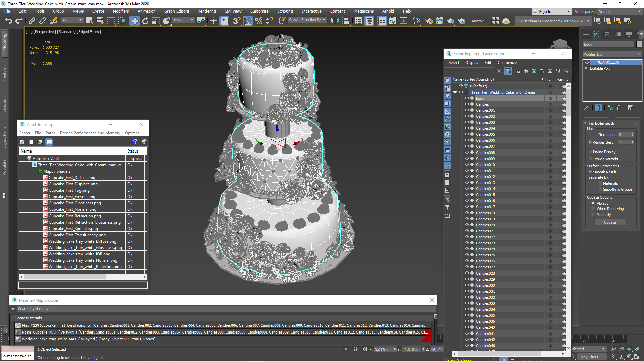Click the Undo arrow icon
Viewport: 644px width, 362px height.
[x=8, y=21]
